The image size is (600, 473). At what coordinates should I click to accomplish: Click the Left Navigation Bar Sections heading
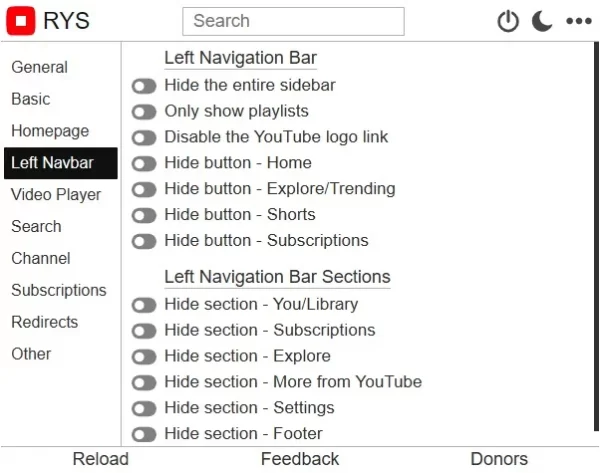click(x=277, y=277)
